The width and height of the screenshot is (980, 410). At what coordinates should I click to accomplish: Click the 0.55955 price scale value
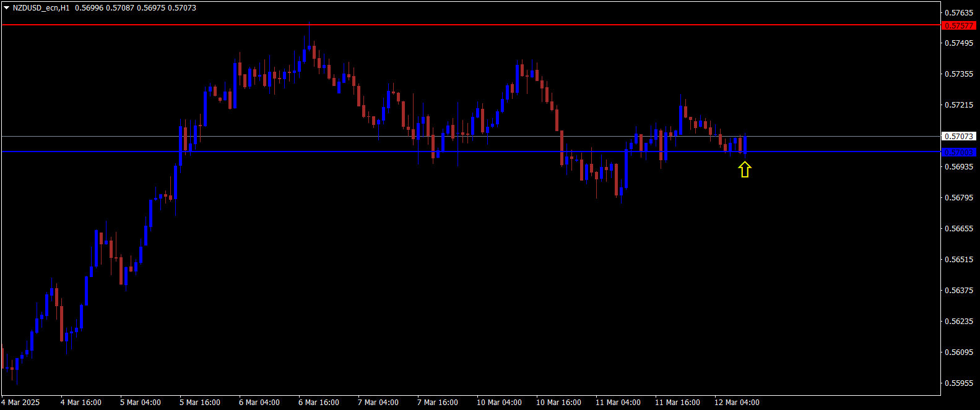[x=958, y=383]
